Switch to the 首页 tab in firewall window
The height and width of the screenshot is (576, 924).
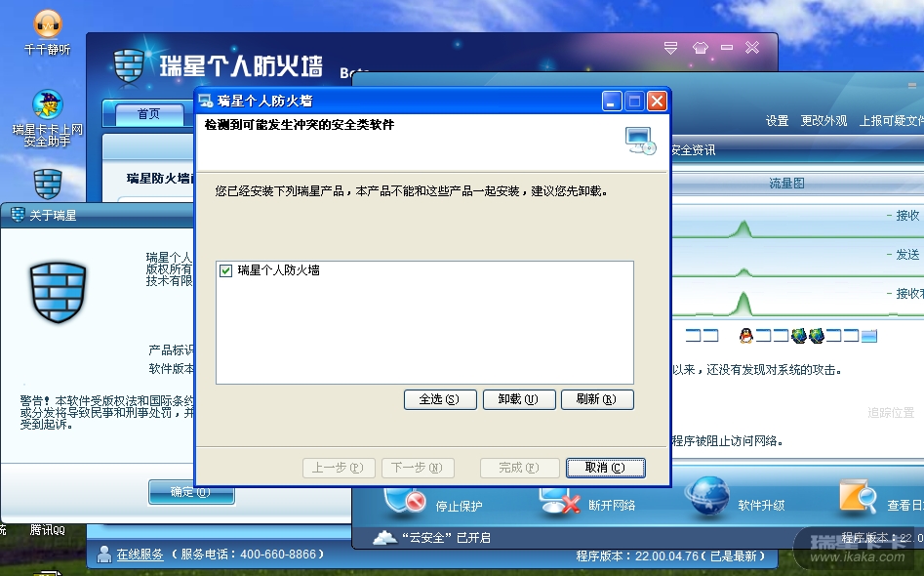tap(149, 114)
